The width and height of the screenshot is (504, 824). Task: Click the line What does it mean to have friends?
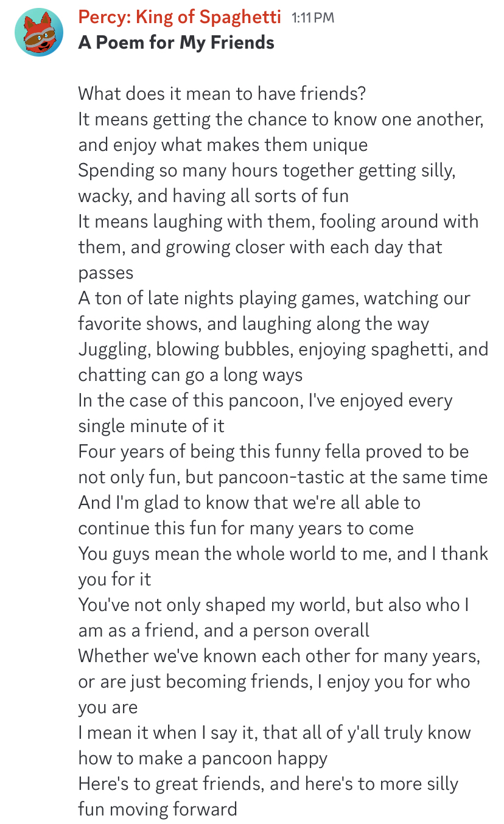coord(221,94)
